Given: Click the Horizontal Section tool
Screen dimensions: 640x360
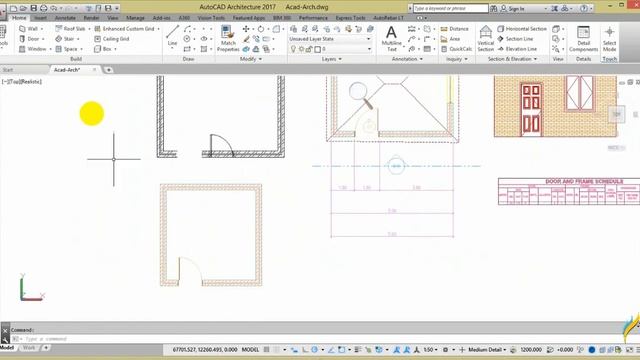Looking at the screenshot, I should [522, 29].
